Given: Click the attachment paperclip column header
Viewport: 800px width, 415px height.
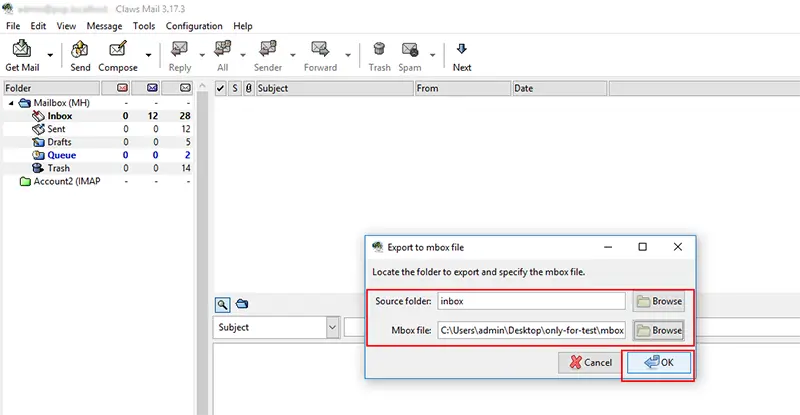Looking at the screenshot, I should click(248, 88).
